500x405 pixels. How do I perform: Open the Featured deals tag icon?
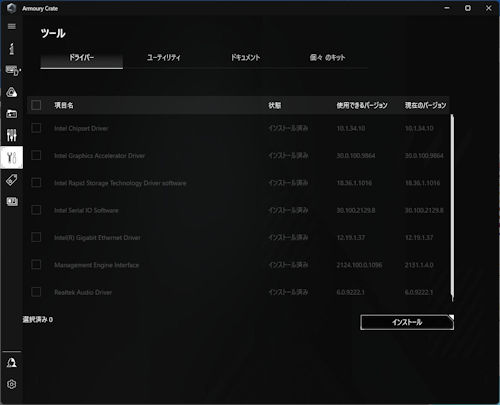click(x=12, y=180)
